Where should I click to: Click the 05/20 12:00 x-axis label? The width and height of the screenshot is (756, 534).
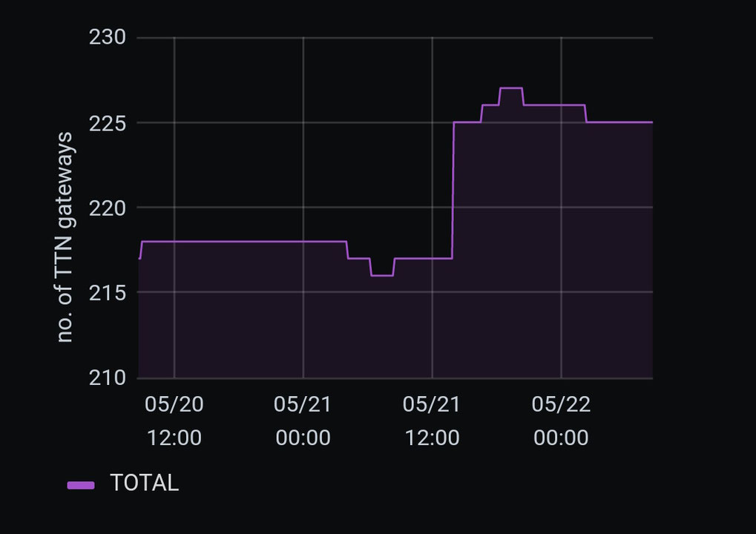(x=174, y=421)
